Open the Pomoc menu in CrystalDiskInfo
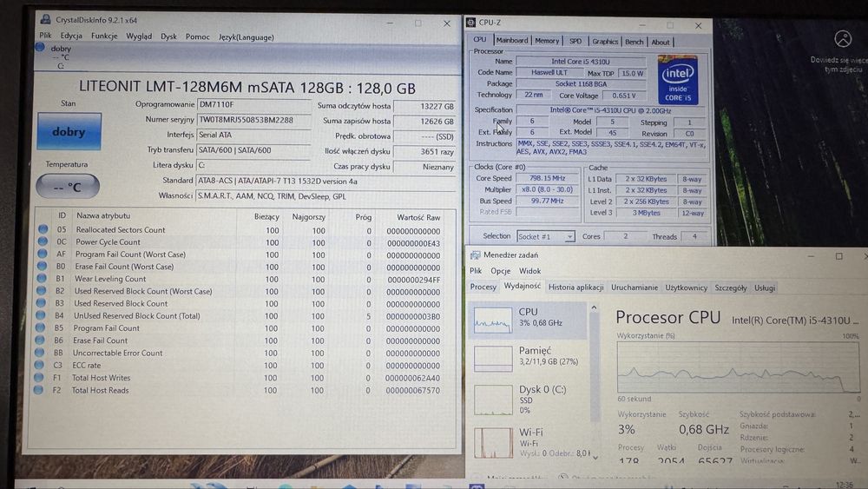 pyautogui.click(x=198, y=36)
